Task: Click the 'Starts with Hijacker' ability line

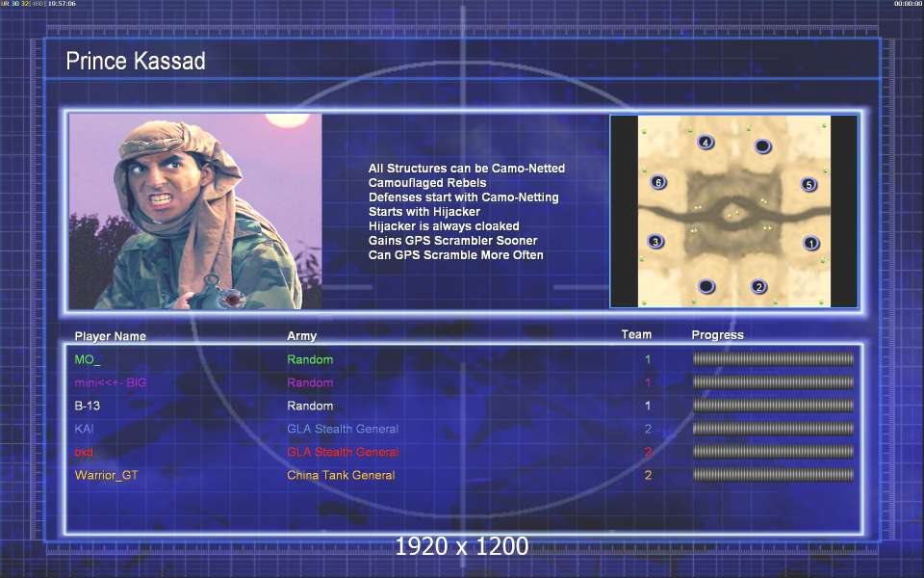Action: (424, 212)
